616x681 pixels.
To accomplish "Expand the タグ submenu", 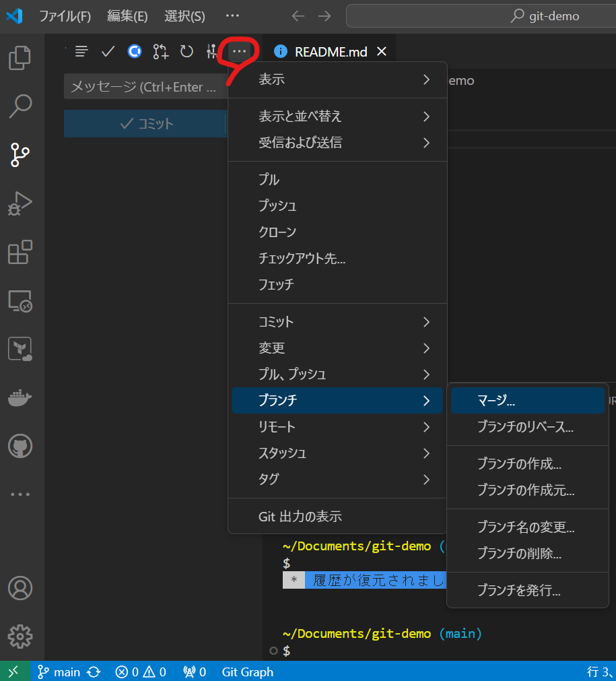I will point(337,480).
